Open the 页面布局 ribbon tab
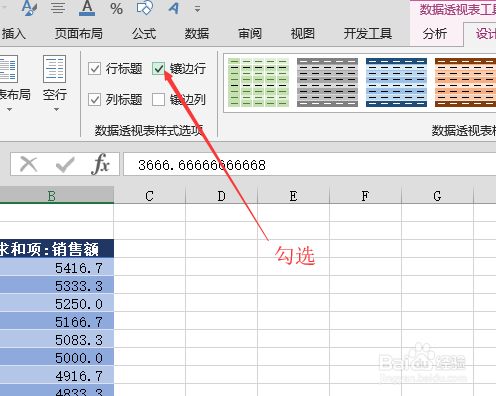Image resolution: width=496 pixels, height=396 pixels. (x=79, y=34)
